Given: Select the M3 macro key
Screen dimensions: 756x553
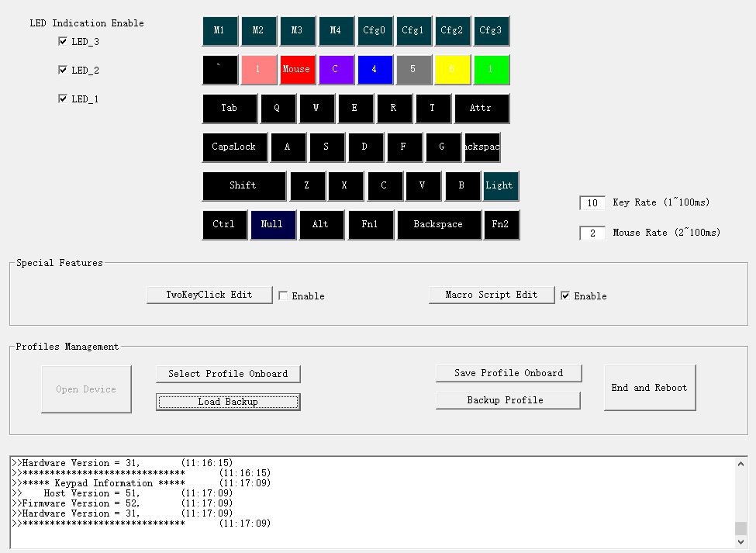Looking at the screenshot, I should pyautogui.click(x=298, y=31).
